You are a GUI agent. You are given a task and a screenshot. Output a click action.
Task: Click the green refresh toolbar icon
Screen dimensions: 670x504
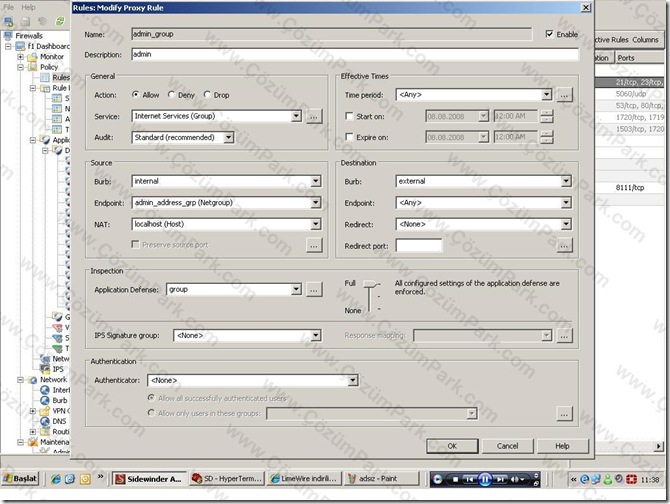click(x=60, y=21)
